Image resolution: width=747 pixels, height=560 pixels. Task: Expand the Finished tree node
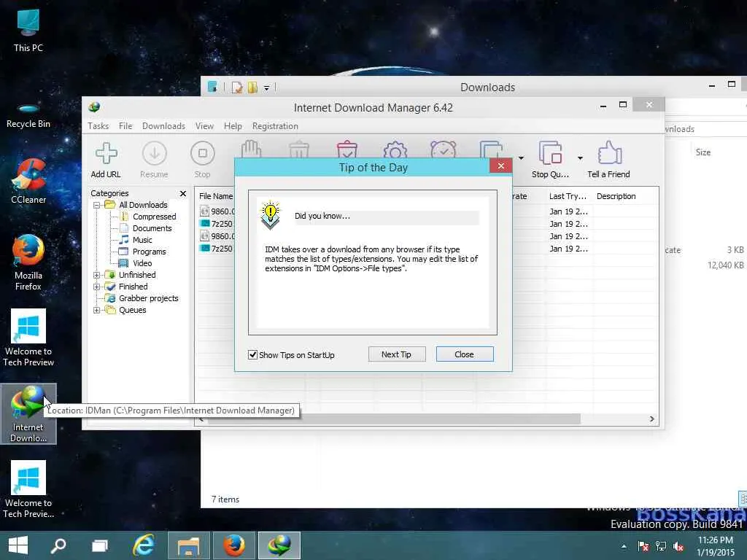click(x=97, y=287)
